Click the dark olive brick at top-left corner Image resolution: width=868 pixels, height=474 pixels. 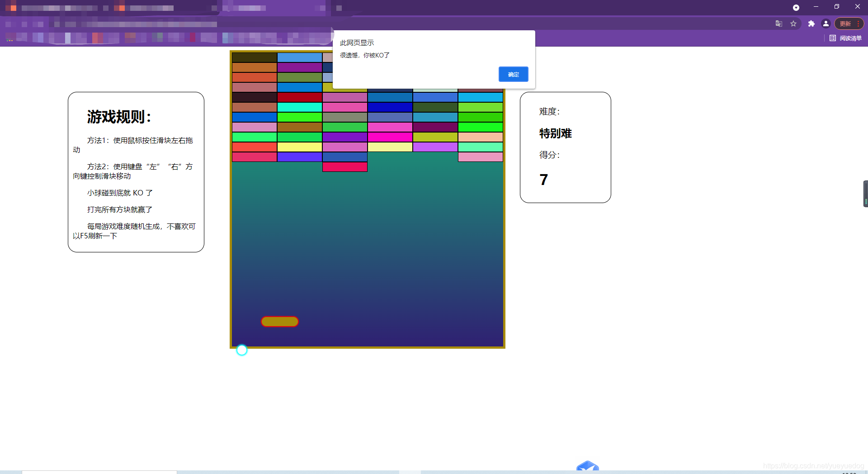pos(255,57)
